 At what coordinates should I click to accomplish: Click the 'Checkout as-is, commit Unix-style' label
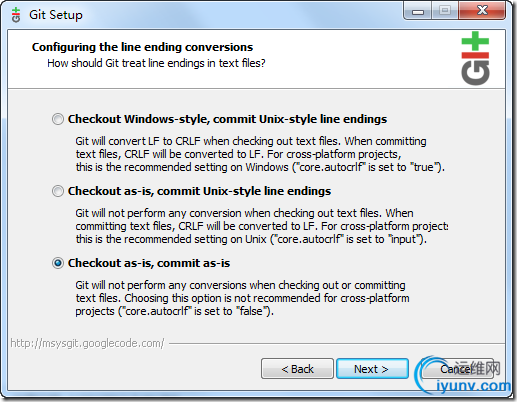[x=199, y=191]
